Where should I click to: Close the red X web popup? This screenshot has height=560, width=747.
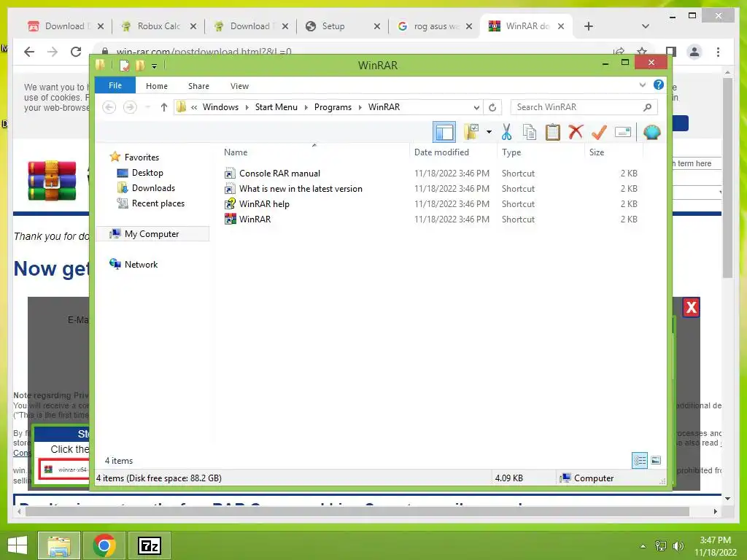(692, 307)
